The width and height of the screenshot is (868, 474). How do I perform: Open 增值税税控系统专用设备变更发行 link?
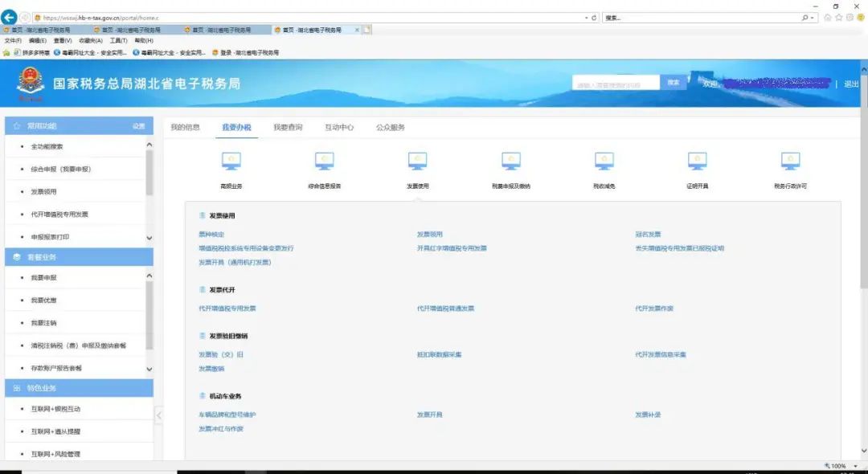pyautogui.click(x=247, y=248)
